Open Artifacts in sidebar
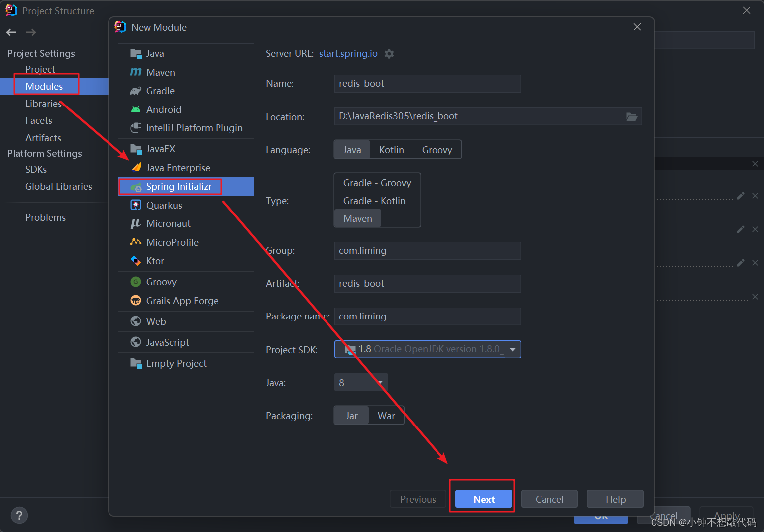 click(x=43, y=138)
